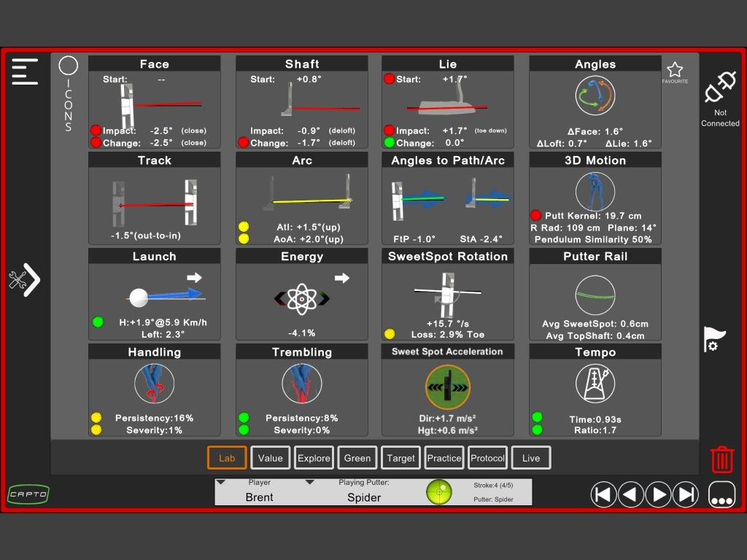Image resolution: width=747 pixels, height=560 pixels.
Task: Go to next stroke
Action: [658, 495]
